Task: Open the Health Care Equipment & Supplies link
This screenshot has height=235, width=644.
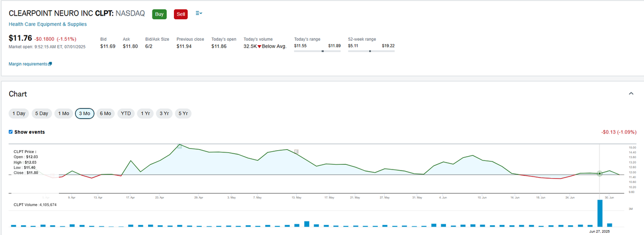Action: (x=48, y=24)
